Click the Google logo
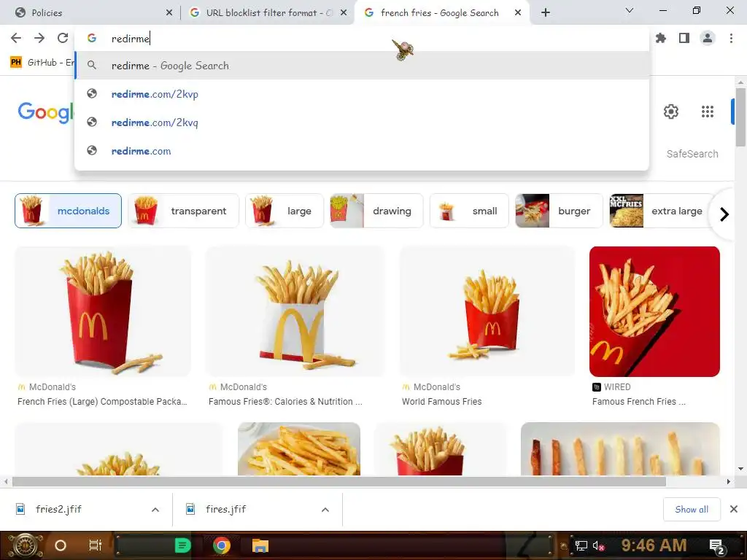Viewport: 747px width, 560px height. coord(46,112)
